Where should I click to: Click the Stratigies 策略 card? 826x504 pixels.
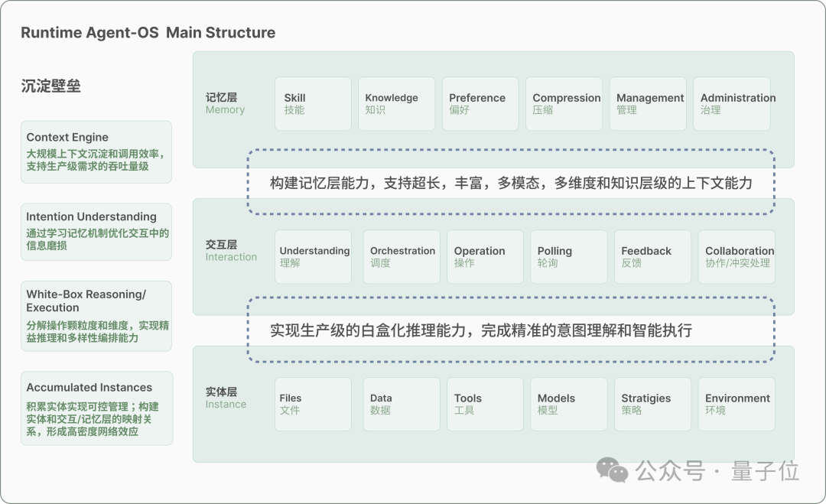pos(652,404)
